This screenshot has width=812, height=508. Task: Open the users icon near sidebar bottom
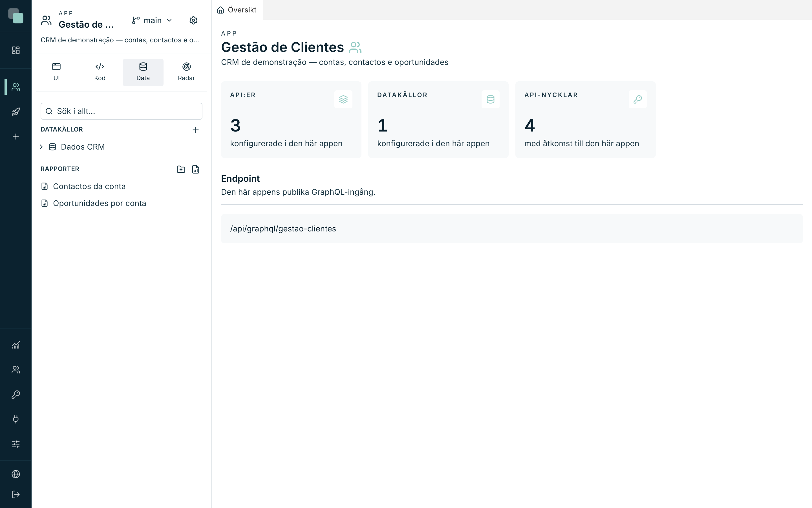click(16, 370)
